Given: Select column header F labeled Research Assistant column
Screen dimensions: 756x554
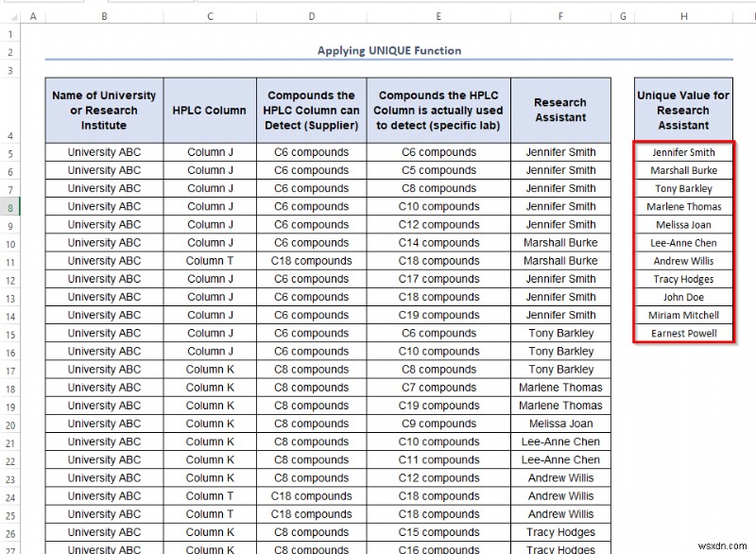Looking at the screenshot, I should tap(559, 15).
